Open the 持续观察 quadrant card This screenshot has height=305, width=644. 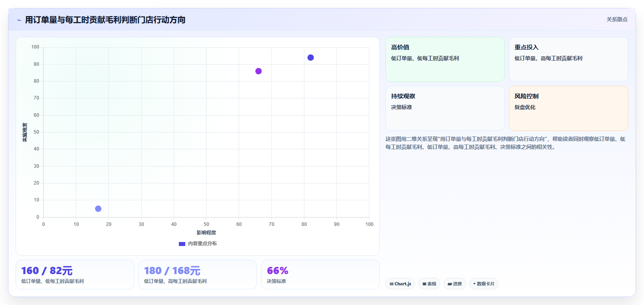445,108
